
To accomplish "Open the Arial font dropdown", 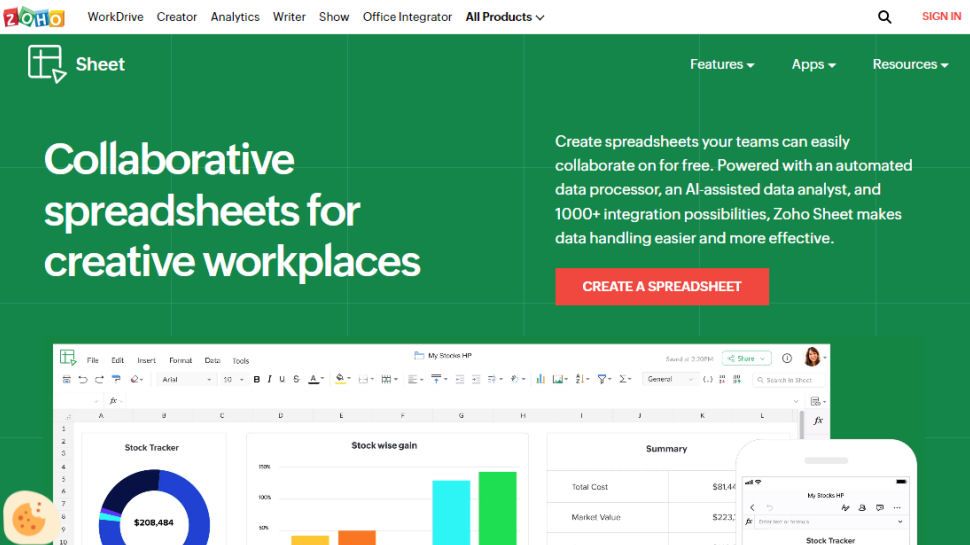I will (x=186, y=379).
